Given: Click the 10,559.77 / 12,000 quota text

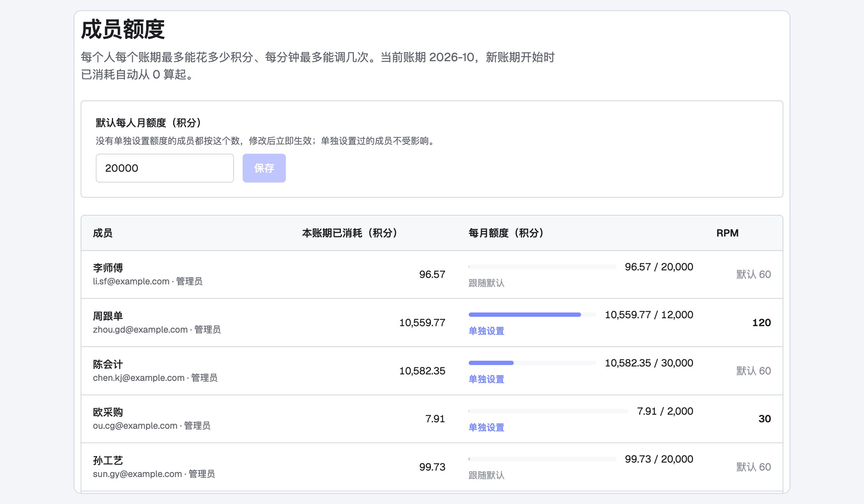Looking at the screenshot, I should 649,315.
